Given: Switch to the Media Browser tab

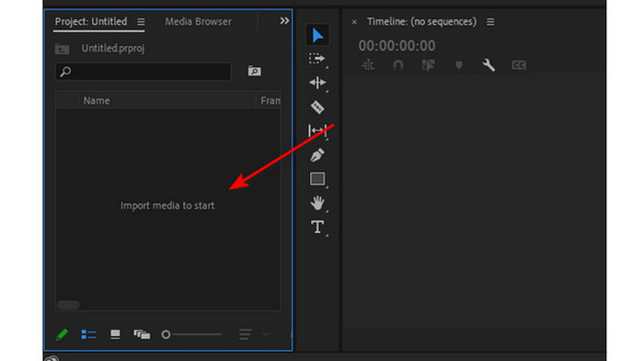Looking at the screenshot, I should coord(199,21).
